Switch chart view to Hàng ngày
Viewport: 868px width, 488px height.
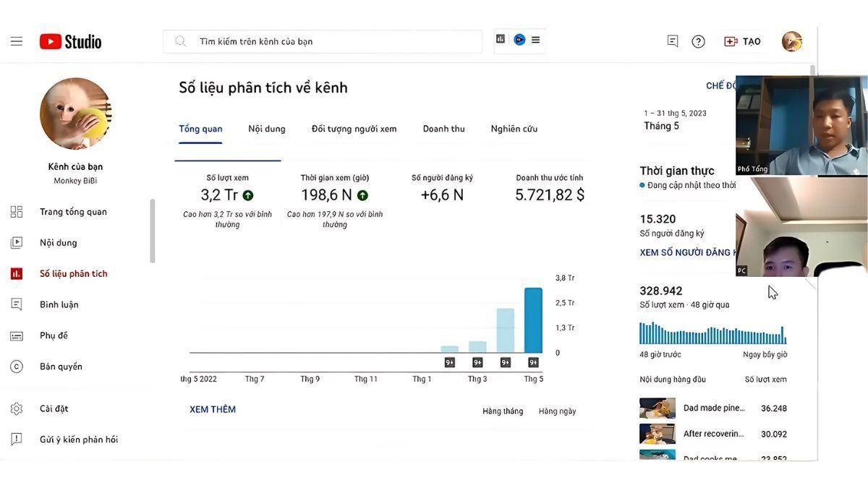557,410
